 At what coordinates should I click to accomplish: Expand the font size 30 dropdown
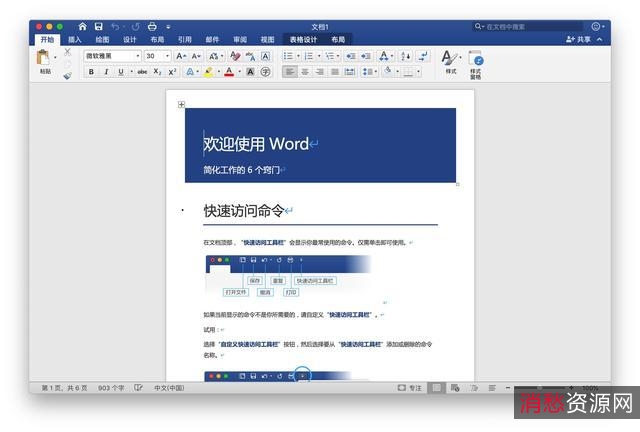tap(167, 56)
